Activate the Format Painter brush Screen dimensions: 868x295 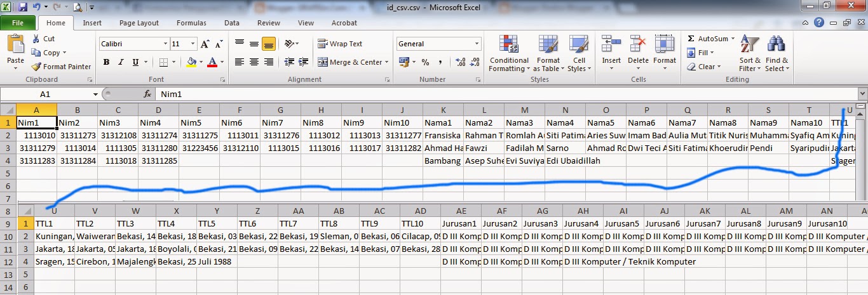[61, 67]
